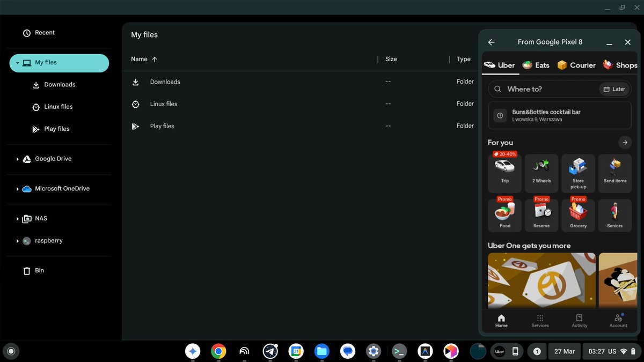
Task: Launch Settings from the shelf
Action: pos(374,351)
